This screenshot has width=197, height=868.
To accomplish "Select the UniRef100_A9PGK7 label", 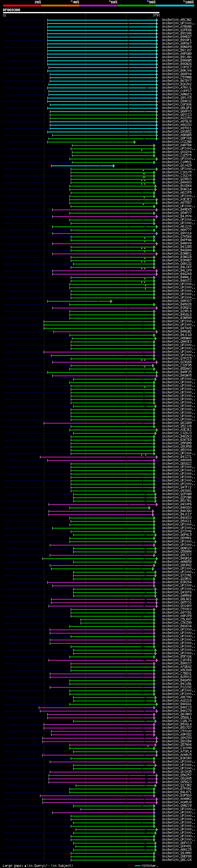I will (177, 43).
